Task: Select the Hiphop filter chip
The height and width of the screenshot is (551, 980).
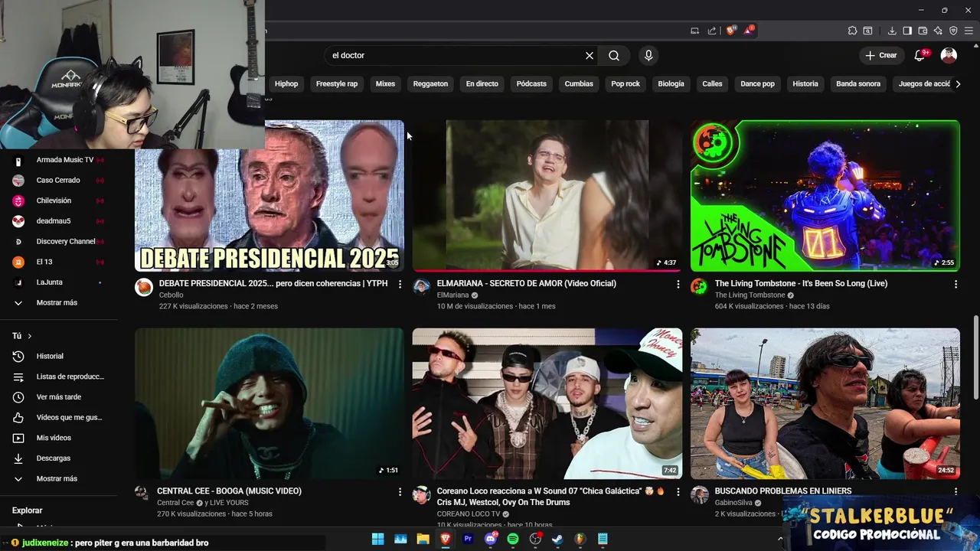Action: click(x=286, y=84)
